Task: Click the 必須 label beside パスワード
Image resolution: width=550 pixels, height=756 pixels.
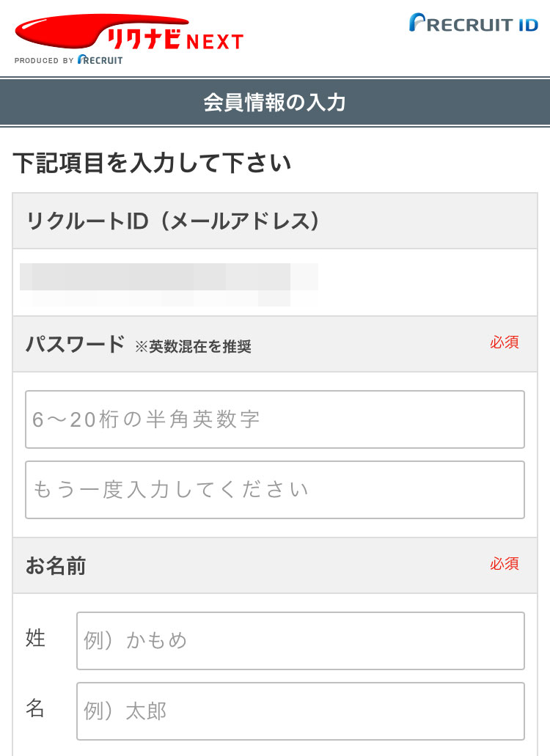Action: pyautogui.click(x=505, y=342)
